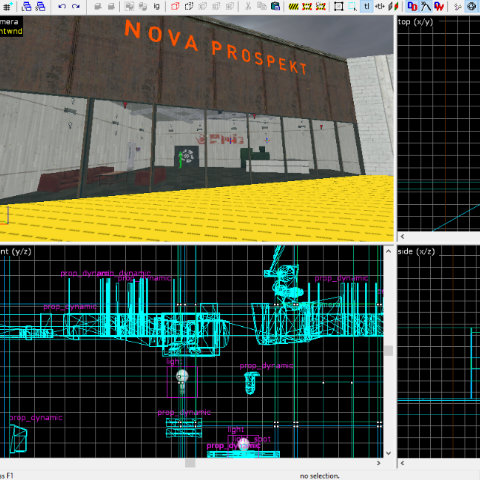Screen dimensions: 480x480
Task: Click the Copy icon in toolbar
Action: [262, 6]
